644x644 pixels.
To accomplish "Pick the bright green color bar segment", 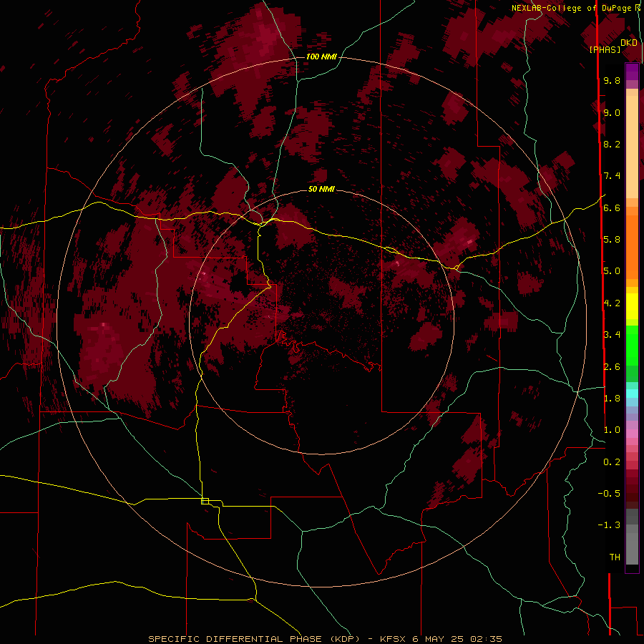I will [x=632, y=345].
